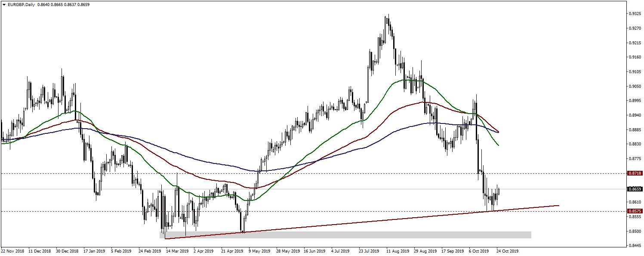Click the 14 Mar 2019 date label
Image resolution: width=644 pixels, height=256 pixels.
click(177, 251)
